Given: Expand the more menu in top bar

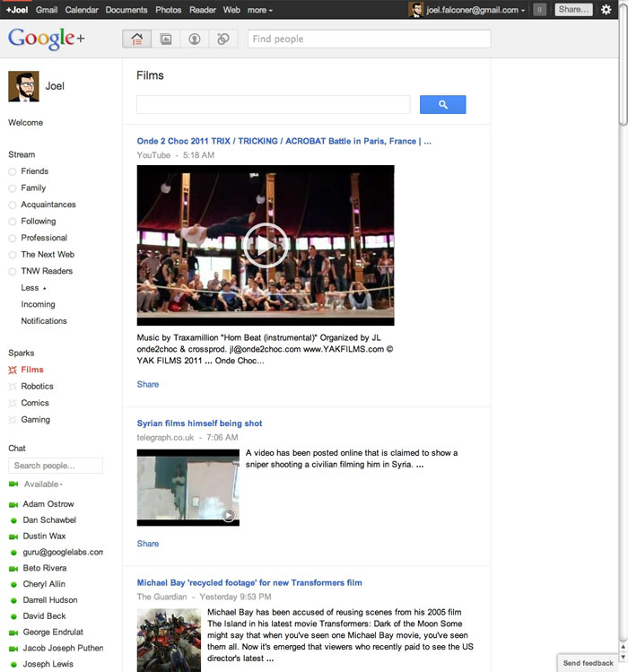Looking at the screenshot, I should pyautogui.click(x=260, y=10).
